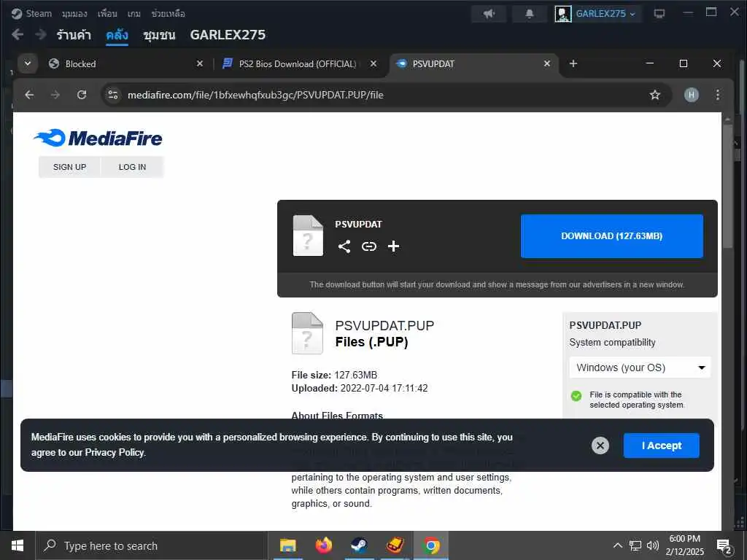The height and width of the screenshot is (560, 747).
Task: Click the GARLEX275 profile avatar
Action: [562, 14]
